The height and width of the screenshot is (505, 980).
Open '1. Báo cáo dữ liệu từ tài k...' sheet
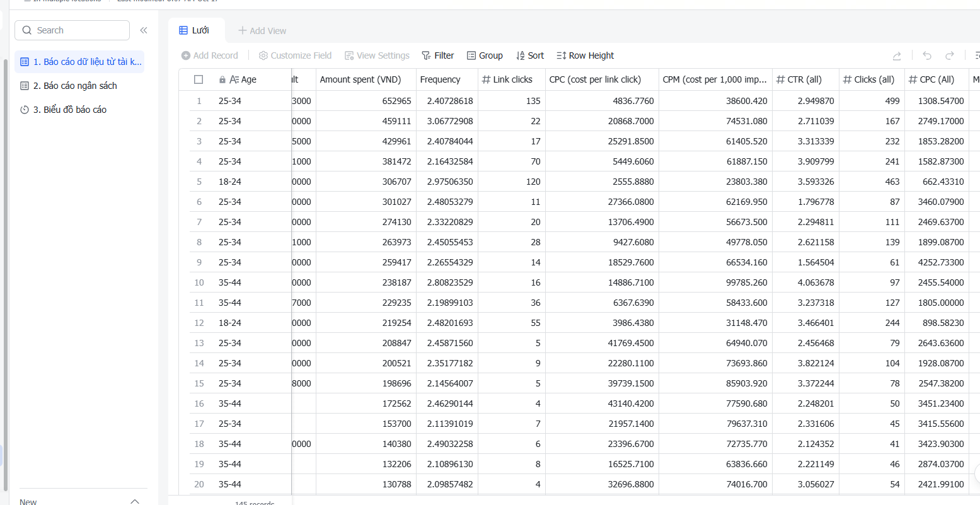coord(81,62)
